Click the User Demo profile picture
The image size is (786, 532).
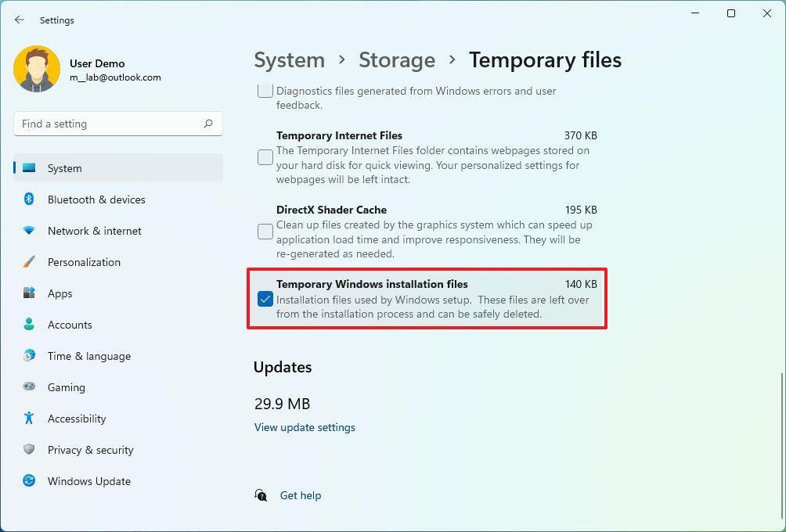[x=35, y=69]
